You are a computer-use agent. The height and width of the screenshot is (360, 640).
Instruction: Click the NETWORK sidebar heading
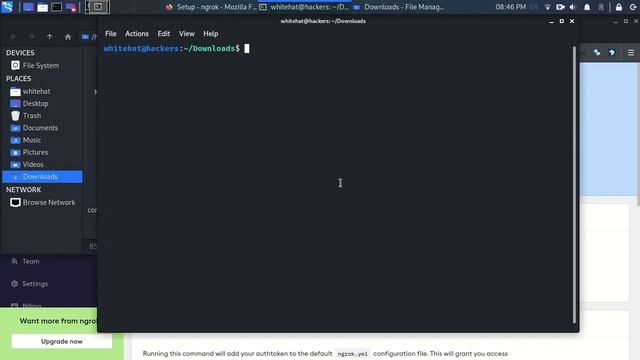click(23, 190)
